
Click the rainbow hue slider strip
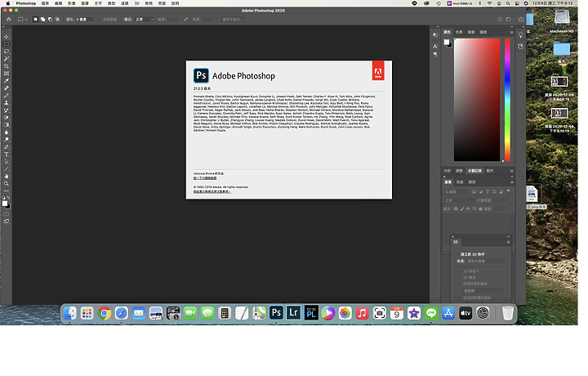pos(507,100)
